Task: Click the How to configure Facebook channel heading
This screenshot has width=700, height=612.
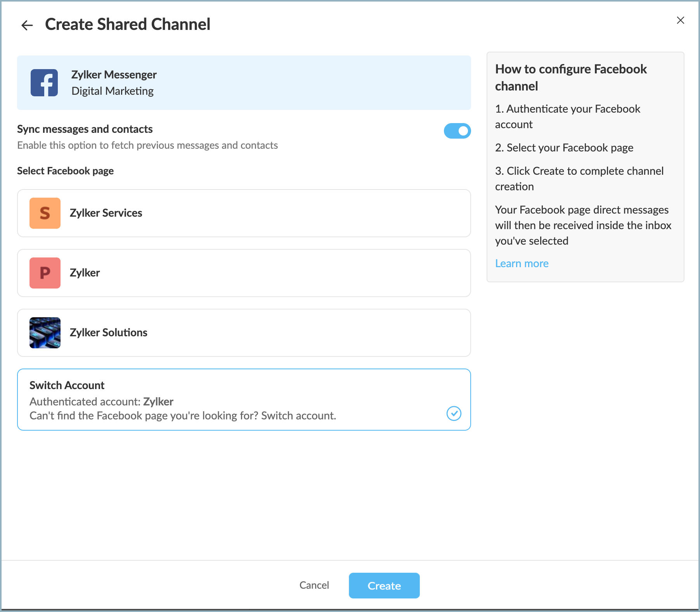Action: (x=570, y=77)
